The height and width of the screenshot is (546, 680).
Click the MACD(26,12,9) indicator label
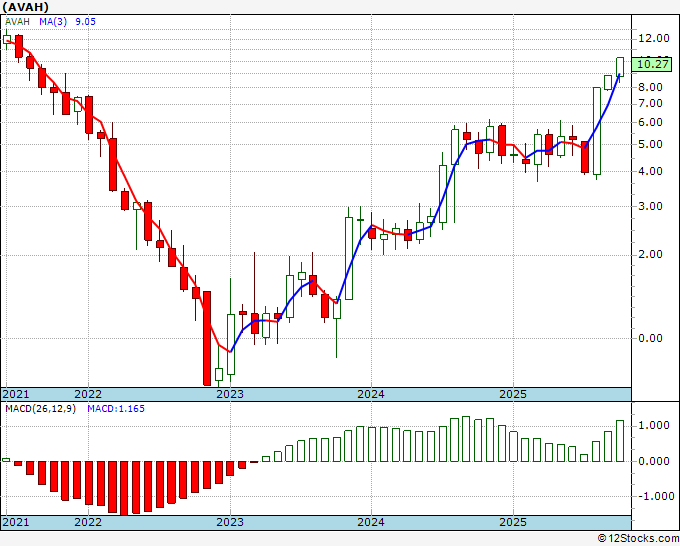tap(40, 409)
